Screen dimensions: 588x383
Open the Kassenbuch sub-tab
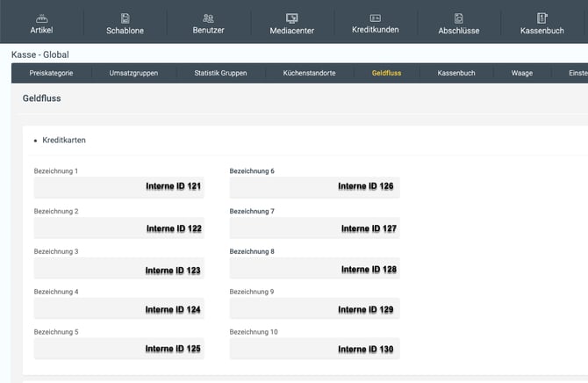[456, 73]
